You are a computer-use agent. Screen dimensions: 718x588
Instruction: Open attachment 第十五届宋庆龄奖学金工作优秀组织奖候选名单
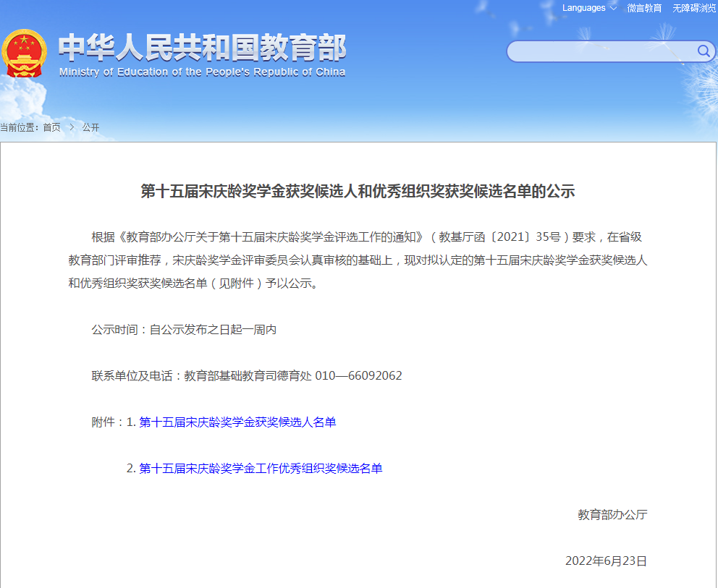tap(261, 469)
